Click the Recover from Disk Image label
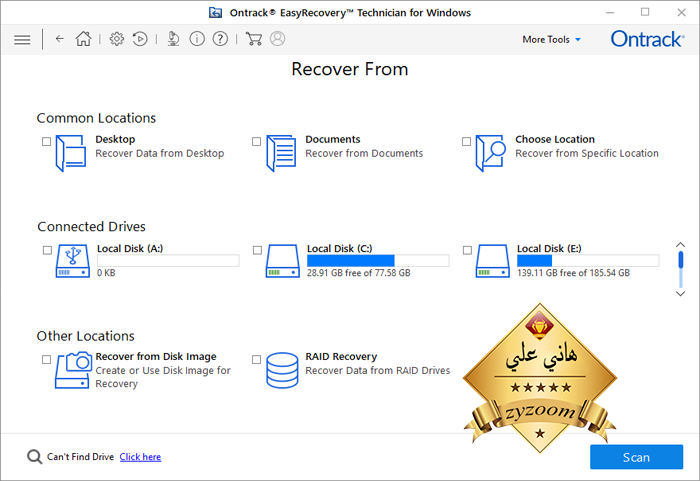The image size is (700, 481). (156, 356)
